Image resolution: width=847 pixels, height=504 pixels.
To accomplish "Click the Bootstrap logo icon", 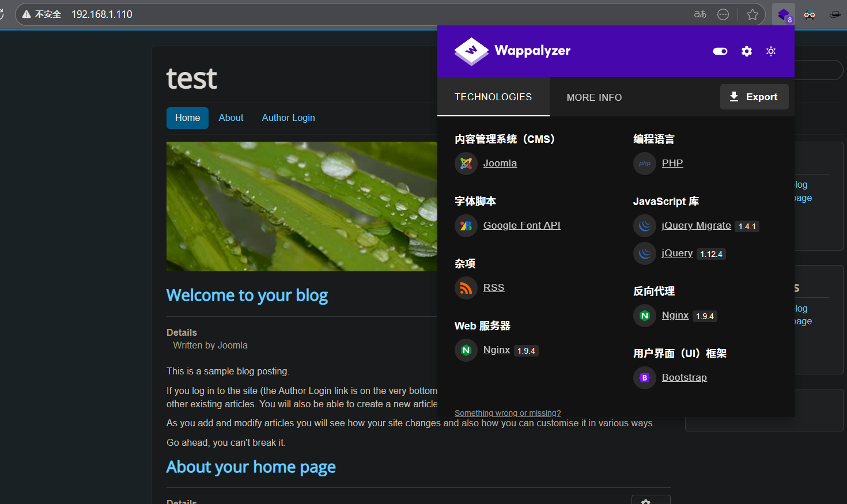I will (x=644, y=378).
